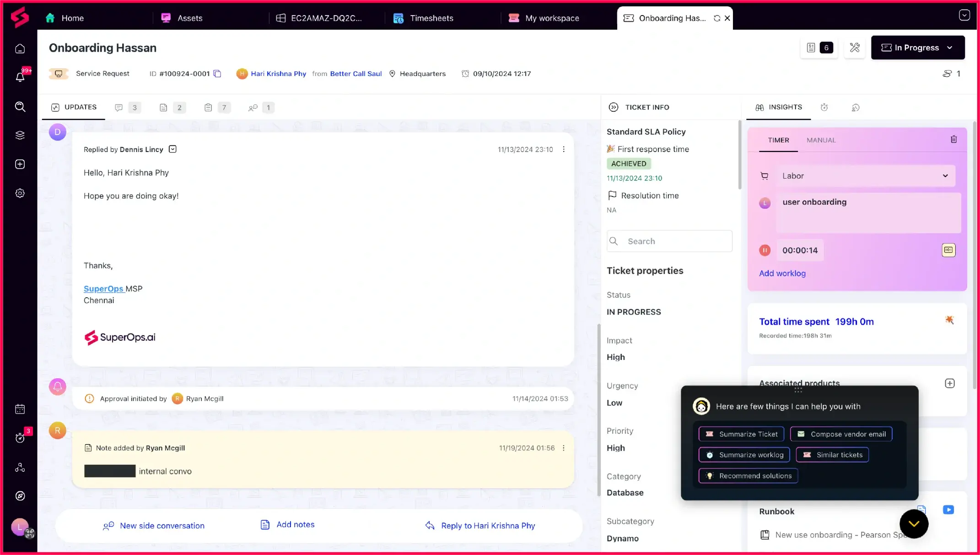Click the search field in Ticket Info

669,241
